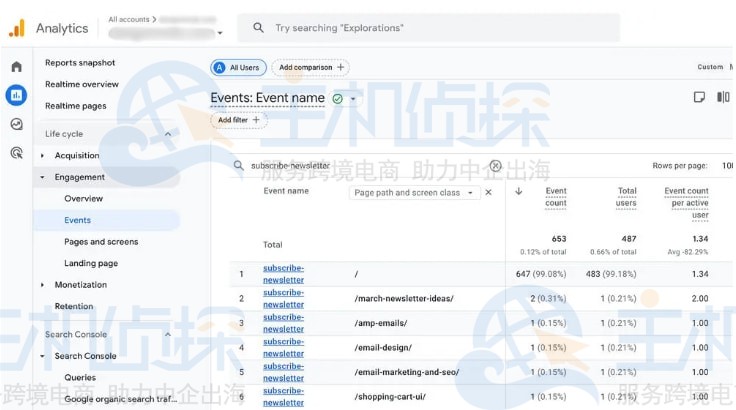The width and height of the screenshot is (736, 410).
Task: Open subscribe-newsletter link for /amp-emails/
Action: [284, 323]
